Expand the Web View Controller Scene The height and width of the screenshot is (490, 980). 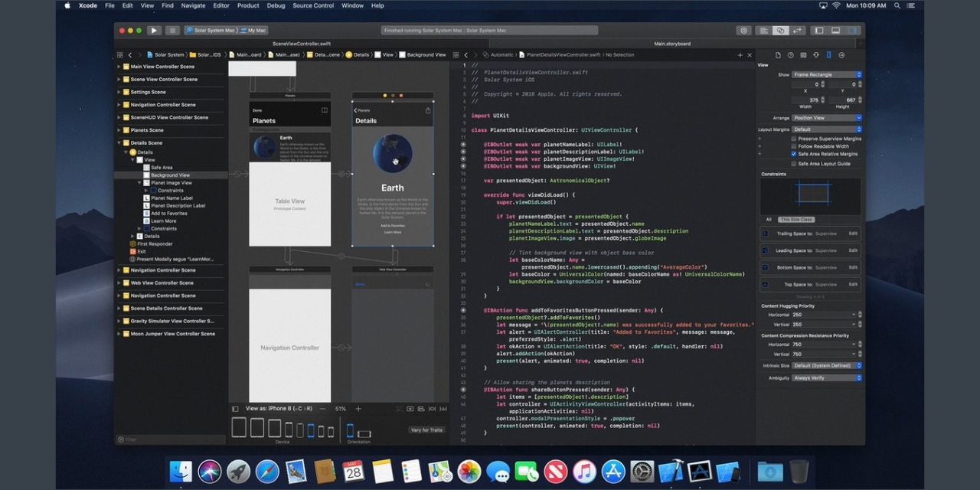(119, 283)
